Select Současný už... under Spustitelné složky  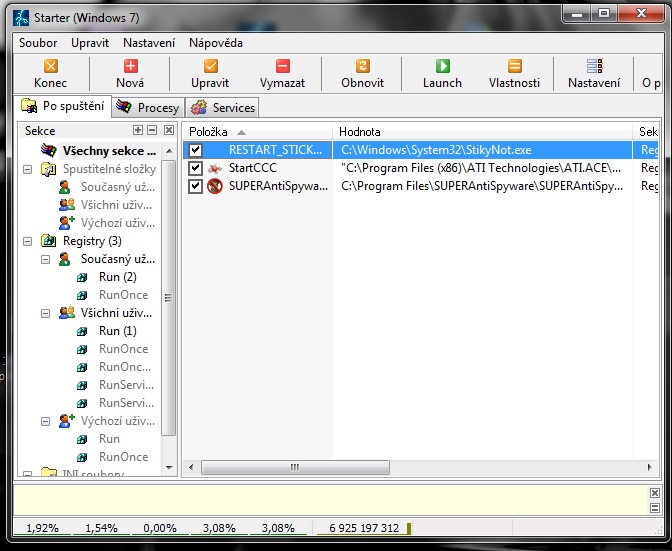(118, 187)
